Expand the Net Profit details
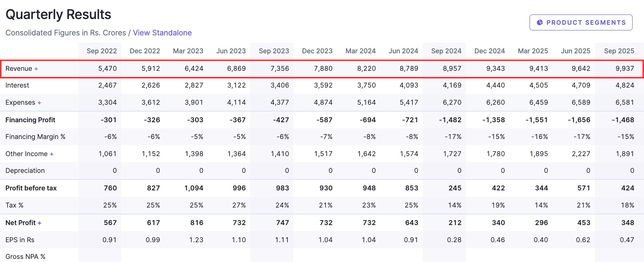 click(41, 223)
